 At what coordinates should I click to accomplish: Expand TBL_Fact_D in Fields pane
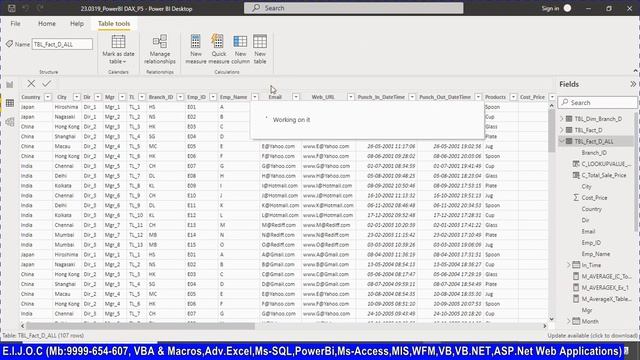pos(562,130)
